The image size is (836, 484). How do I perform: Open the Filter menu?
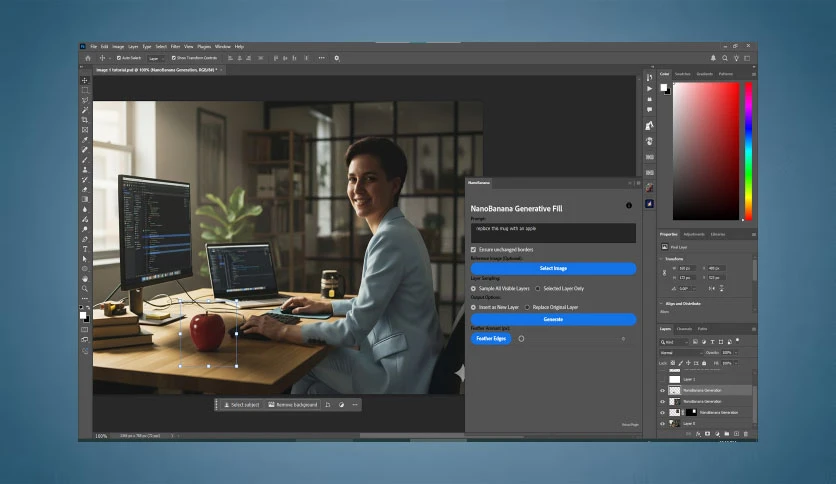175,46
